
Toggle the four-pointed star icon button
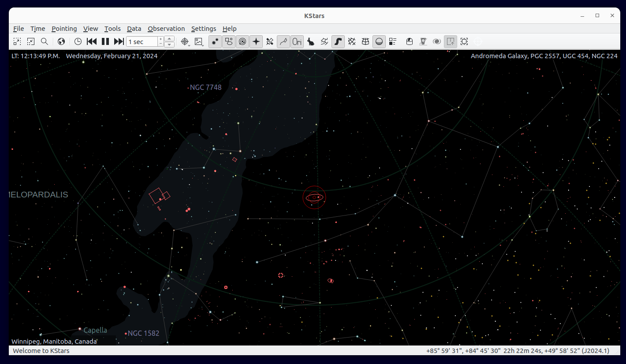pos(256,41)
